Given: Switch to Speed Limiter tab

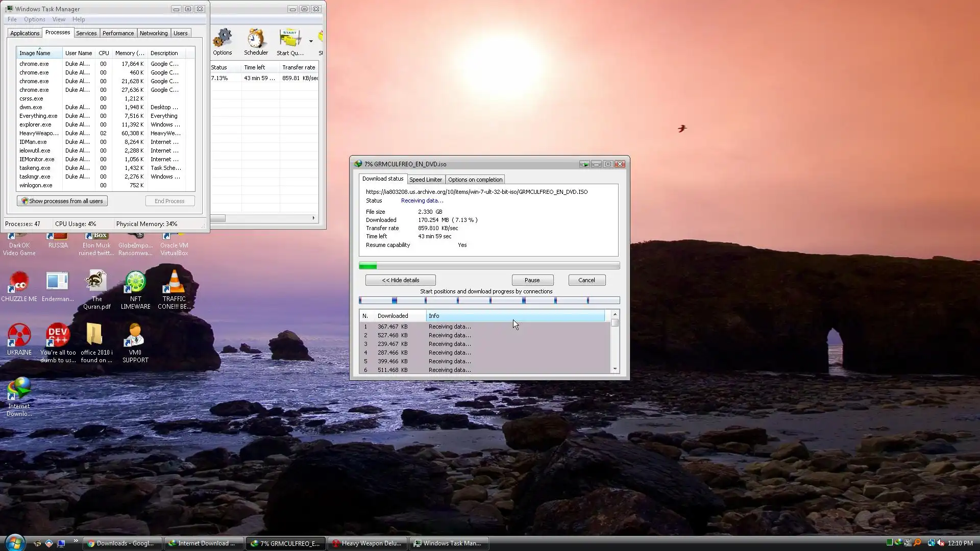Looking at the screenshot, I should (x=425, y=180).
